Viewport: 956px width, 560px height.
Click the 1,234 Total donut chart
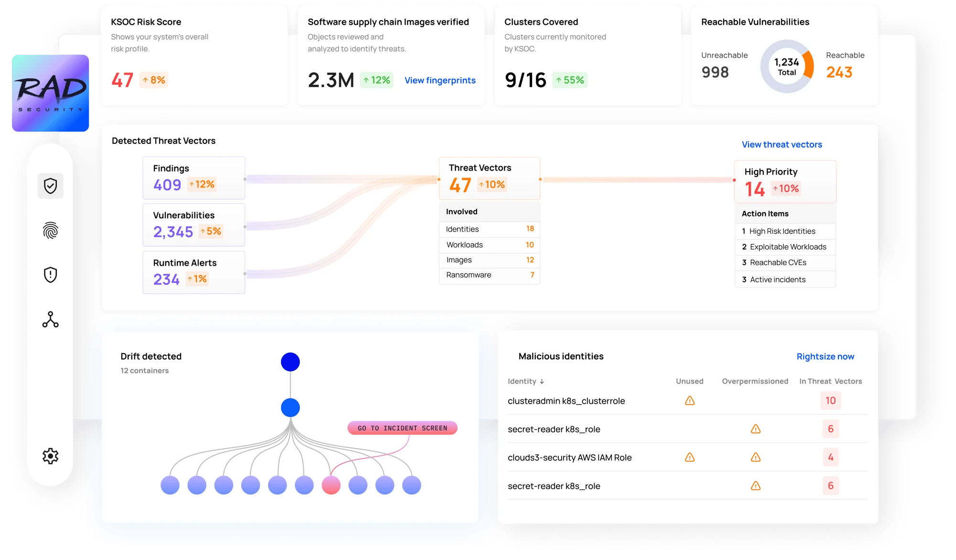[x=786, y=67]
